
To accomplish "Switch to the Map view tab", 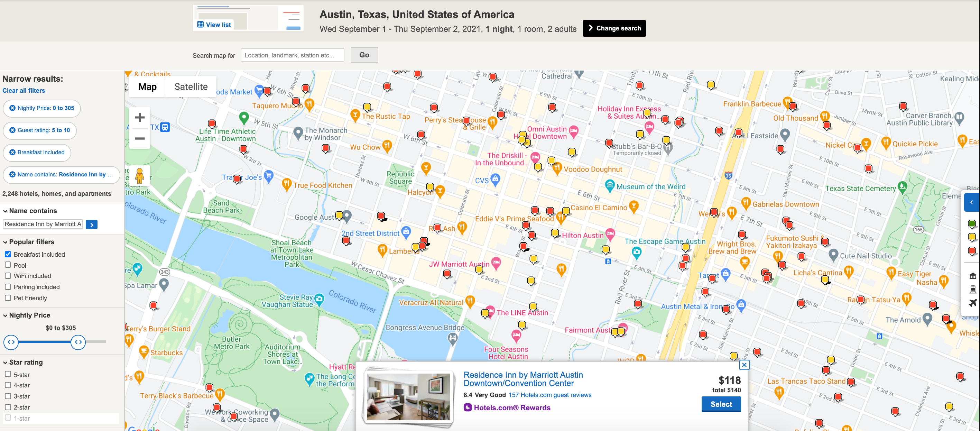I will click(147, 87).
